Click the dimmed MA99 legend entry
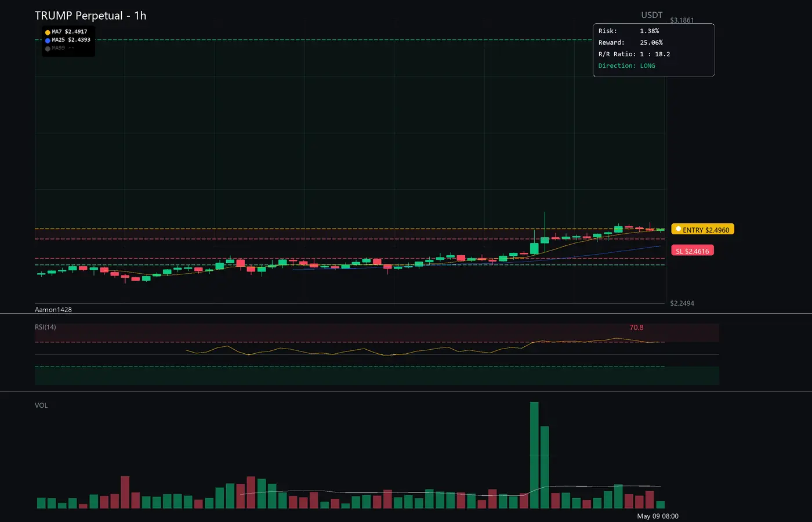The width and height of the screenshot is (812, 522). (63, 48)
